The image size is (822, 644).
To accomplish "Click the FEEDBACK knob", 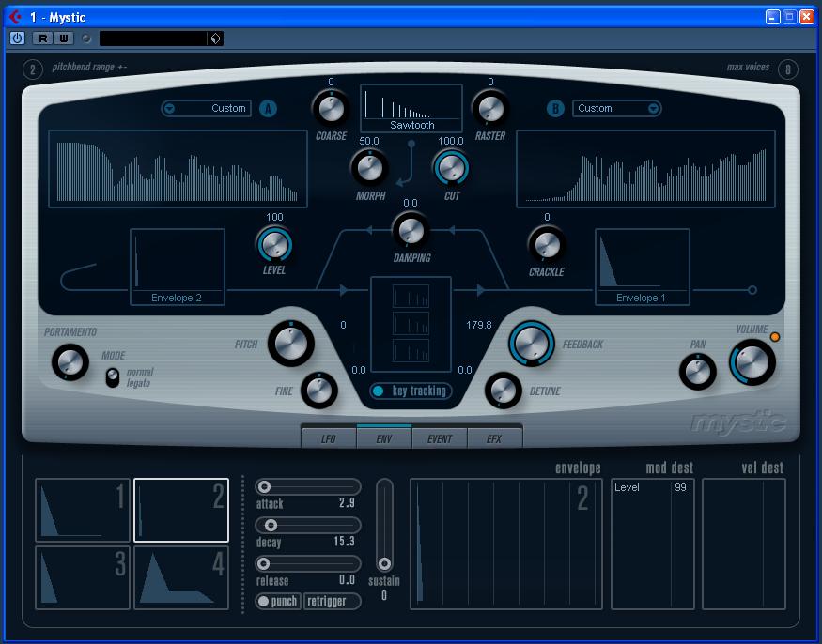I will coord(531,344).
